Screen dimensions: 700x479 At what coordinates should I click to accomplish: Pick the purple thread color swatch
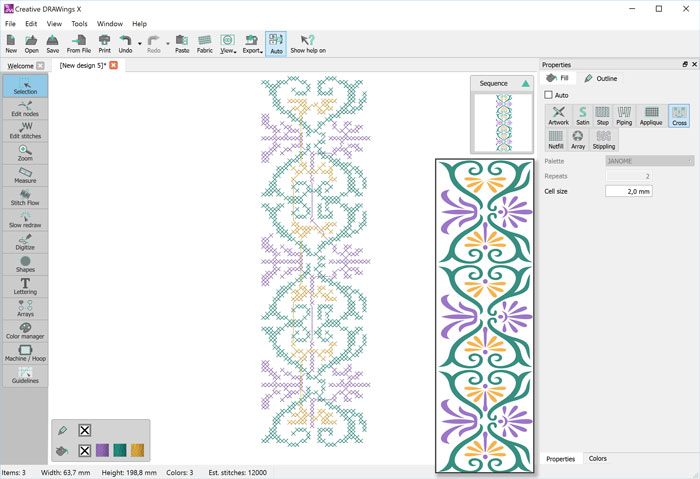[103, 451]
